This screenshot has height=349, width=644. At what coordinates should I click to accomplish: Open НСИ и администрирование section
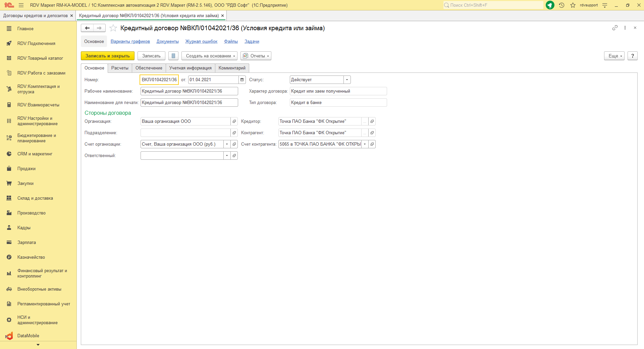pyautogui.click(x=38, y=320)
